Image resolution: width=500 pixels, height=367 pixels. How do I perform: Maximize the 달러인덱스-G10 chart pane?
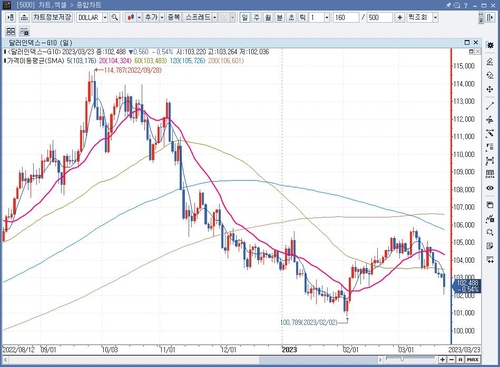click(467, 42)
